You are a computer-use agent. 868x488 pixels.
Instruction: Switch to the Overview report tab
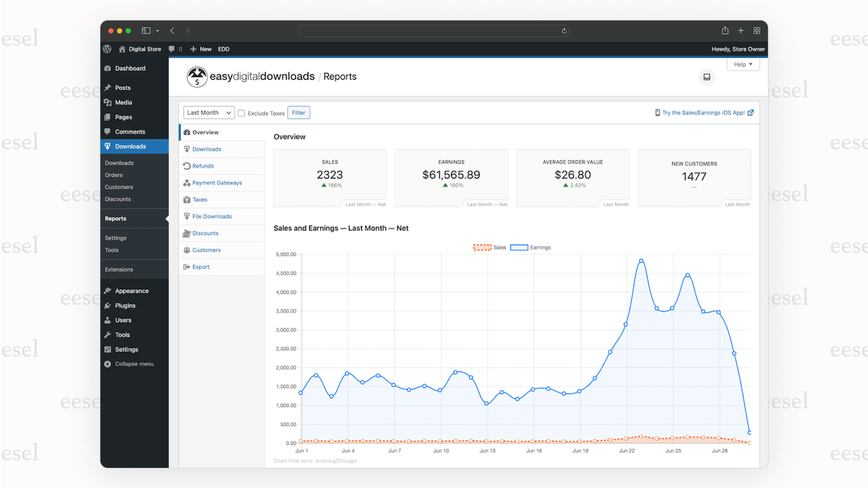pos(205,132)
